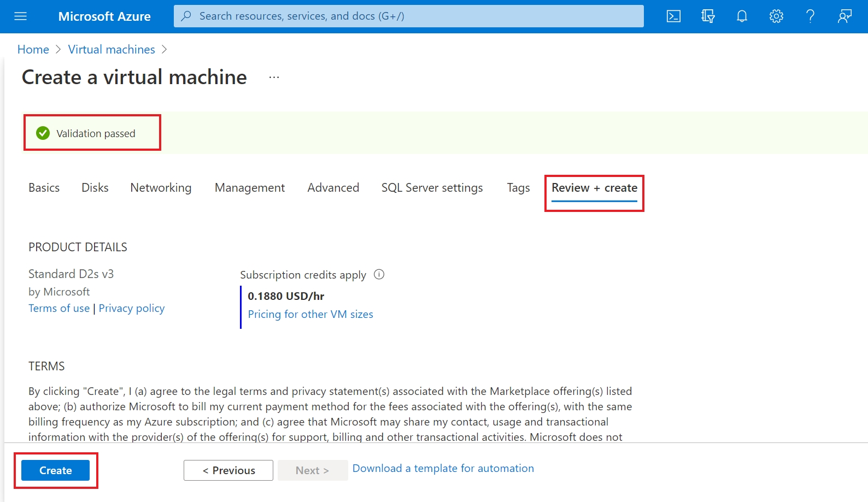Open the Help question mark icon
This screenshot has width=868, height=502.
(810, 16)
